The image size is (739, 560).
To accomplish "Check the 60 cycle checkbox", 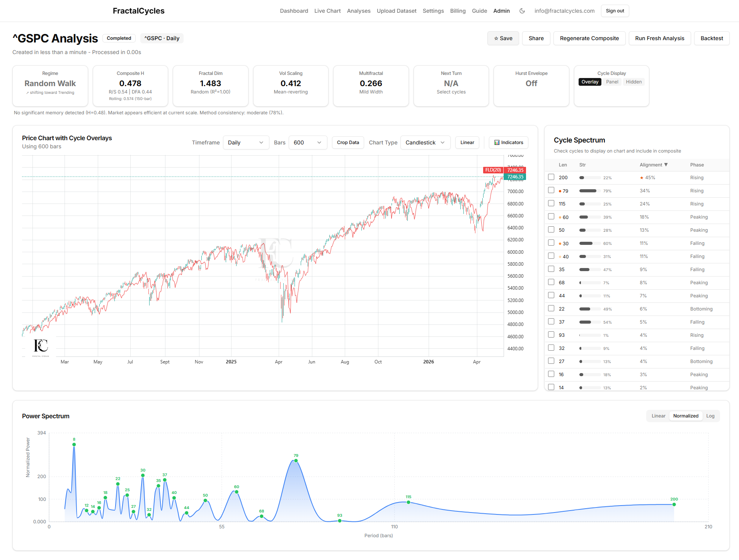I will tap(551, 217).
